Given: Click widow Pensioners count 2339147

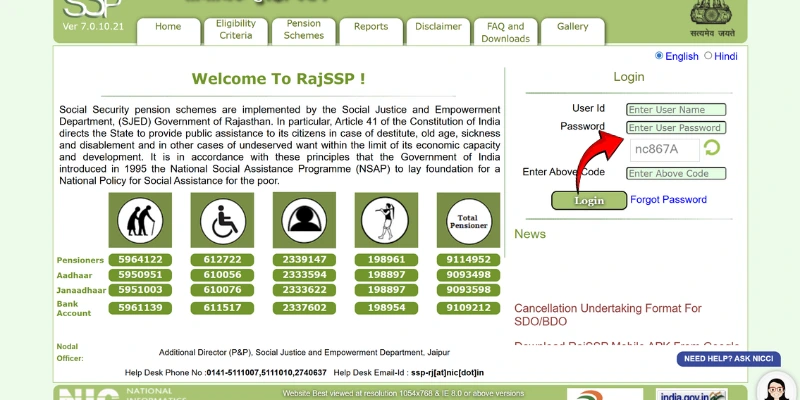Looking at the screenshot, I should click(x=304, y=260).
